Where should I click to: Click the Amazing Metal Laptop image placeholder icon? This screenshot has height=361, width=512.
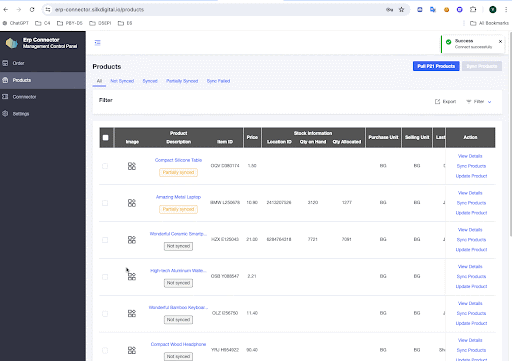(132, 203)
